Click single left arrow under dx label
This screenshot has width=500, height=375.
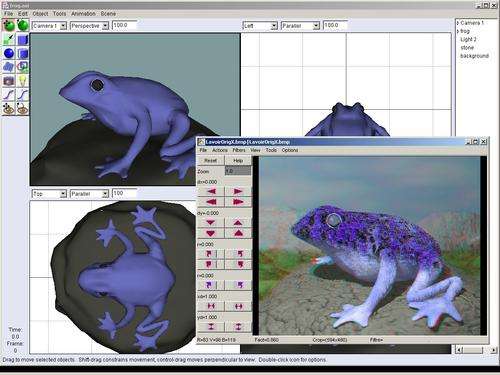[211, 191]
